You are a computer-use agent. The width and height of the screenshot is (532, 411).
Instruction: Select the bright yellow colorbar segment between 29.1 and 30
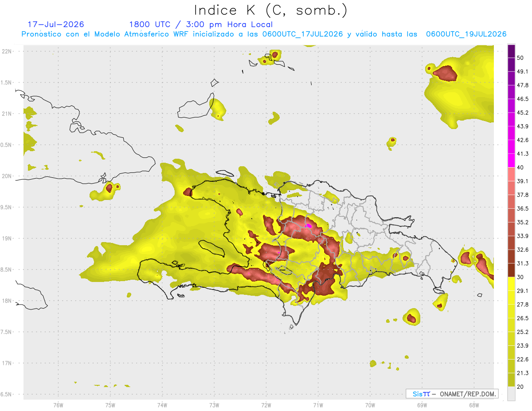click(511, 284)
